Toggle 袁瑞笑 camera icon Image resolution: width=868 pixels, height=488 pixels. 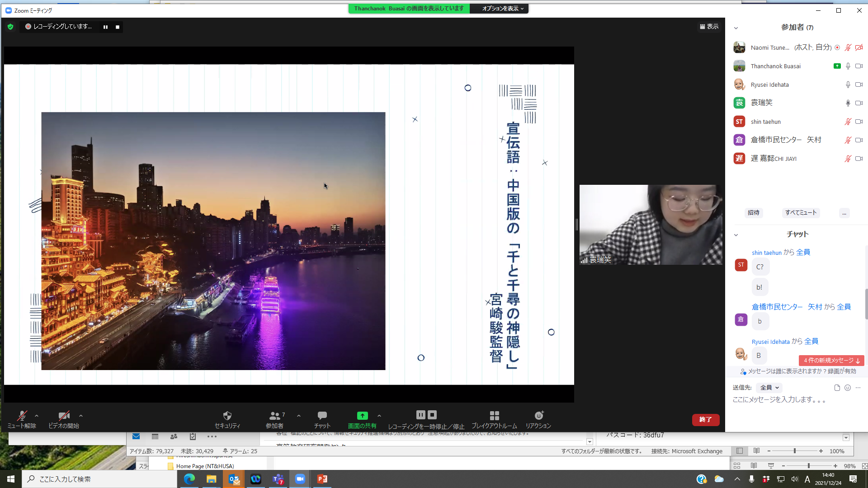point(859,103)
